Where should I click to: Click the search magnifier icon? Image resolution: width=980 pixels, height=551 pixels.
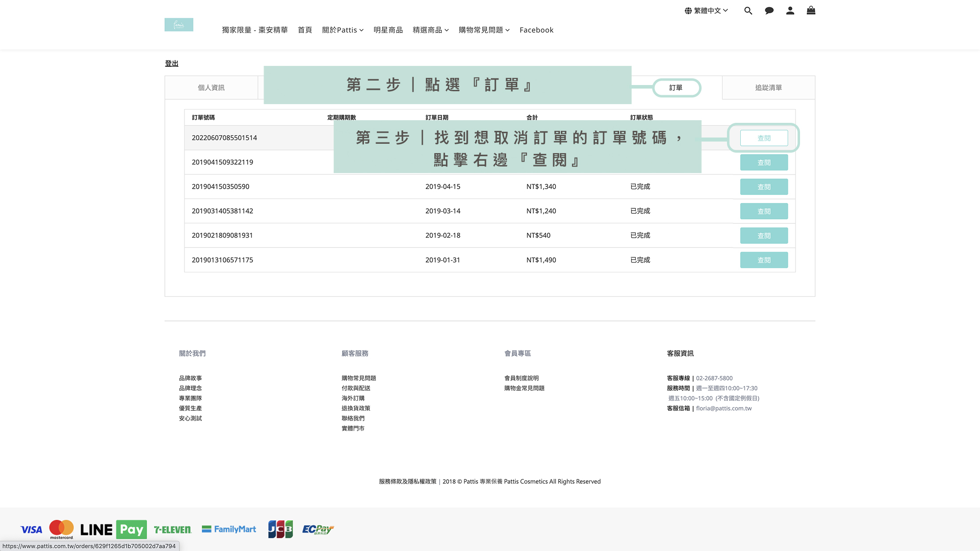pos(748,11)
